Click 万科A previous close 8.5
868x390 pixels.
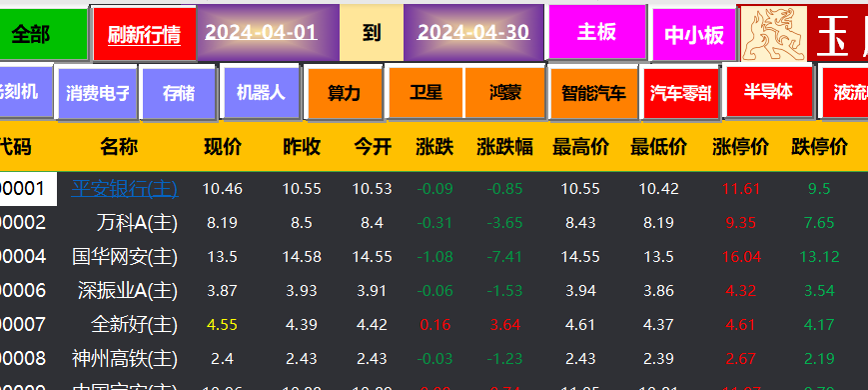tap(302, 223)
